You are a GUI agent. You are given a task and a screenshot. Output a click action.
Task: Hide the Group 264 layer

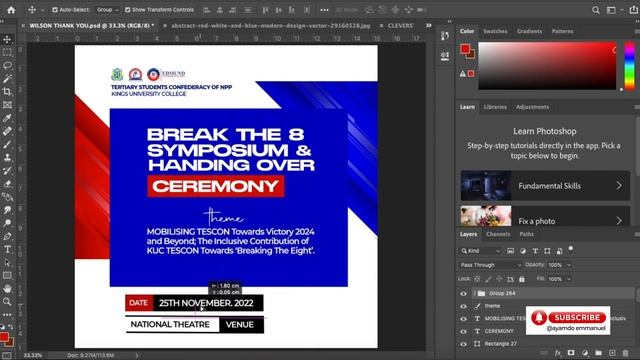pyautogui.click(x=463, y=293)
